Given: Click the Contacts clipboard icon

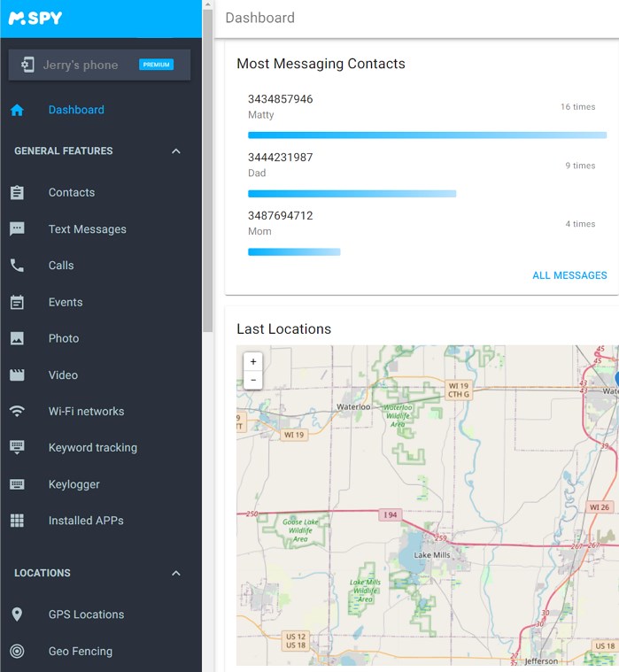Looking at the screenshot, I should (17, 193).
